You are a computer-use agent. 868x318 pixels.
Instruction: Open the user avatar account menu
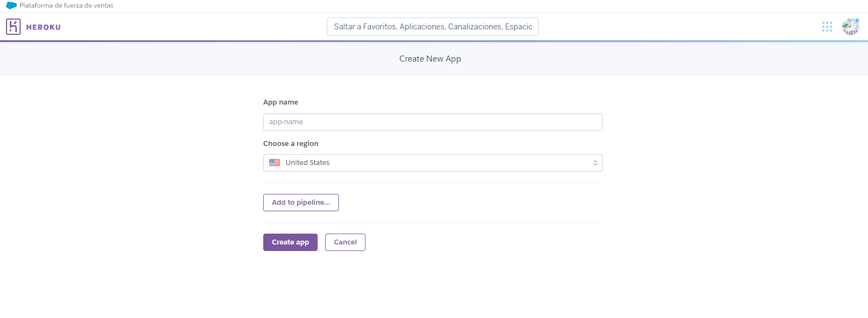851,27
